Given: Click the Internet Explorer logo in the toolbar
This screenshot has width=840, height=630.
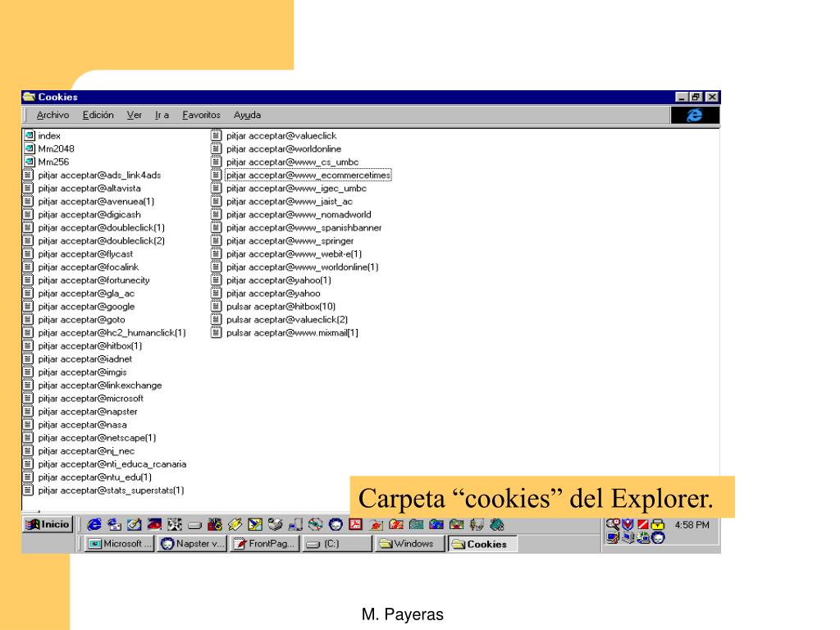Looking at the screenshot, I should point(695,115).
